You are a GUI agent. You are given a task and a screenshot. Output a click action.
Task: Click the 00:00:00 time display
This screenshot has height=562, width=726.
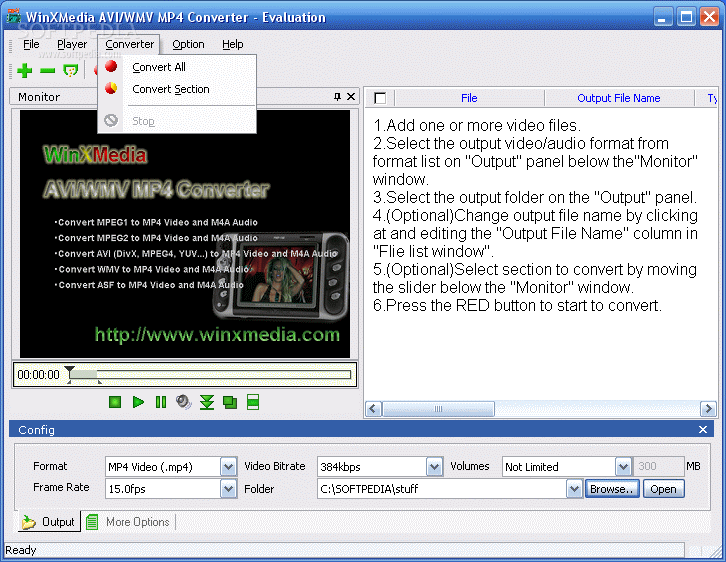[x=38, y=375]
